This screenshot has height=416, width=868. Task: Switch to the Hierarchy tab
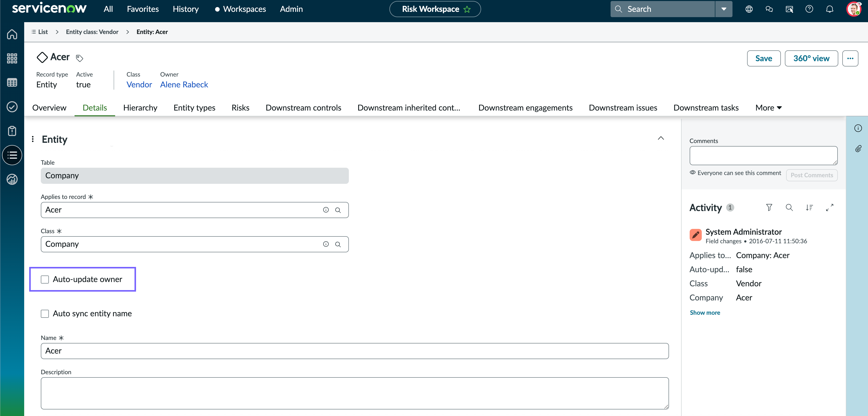tap(140, 108)
